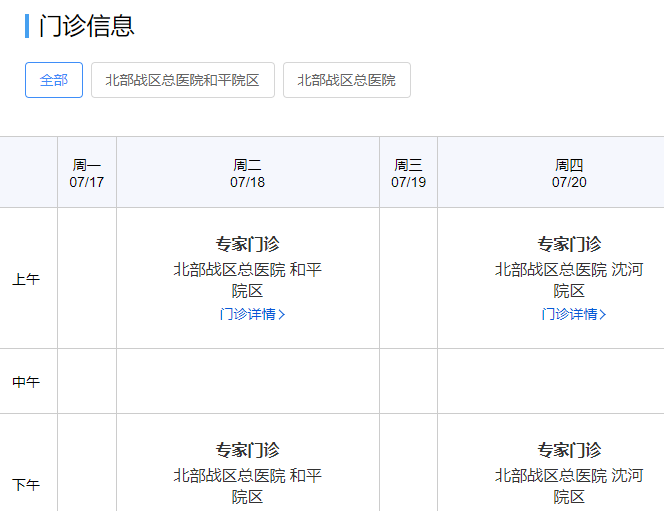Viewport: 664px width, 511px height.
Task: Click the empty Monday morning schedule cell
Action: [87, 279]
